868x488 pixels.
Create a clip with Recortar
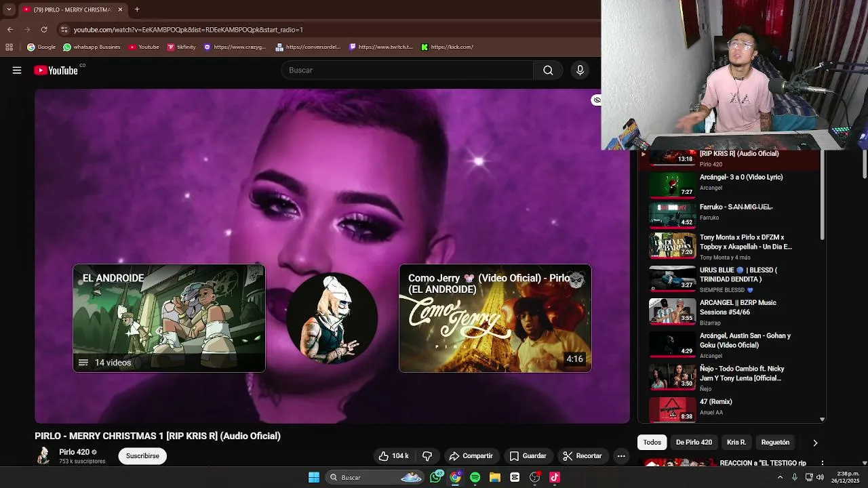pos(583,456)
